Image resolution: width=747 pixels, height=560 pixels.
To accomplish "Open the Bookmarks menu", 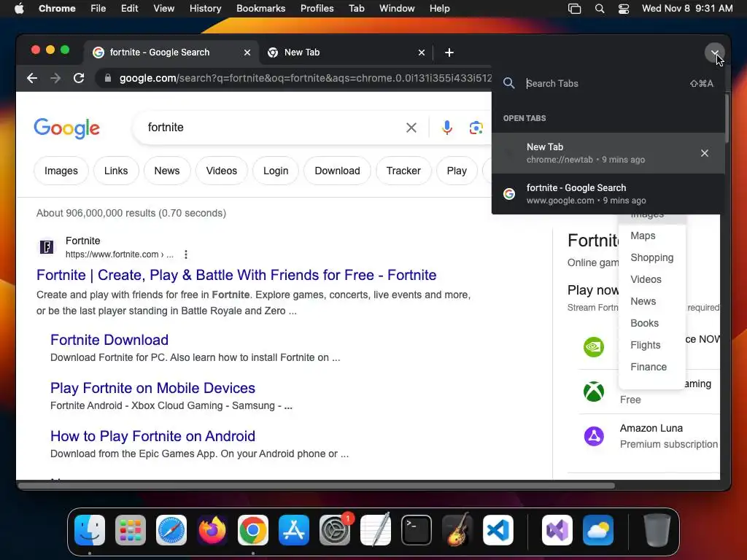I will point(260,9).
